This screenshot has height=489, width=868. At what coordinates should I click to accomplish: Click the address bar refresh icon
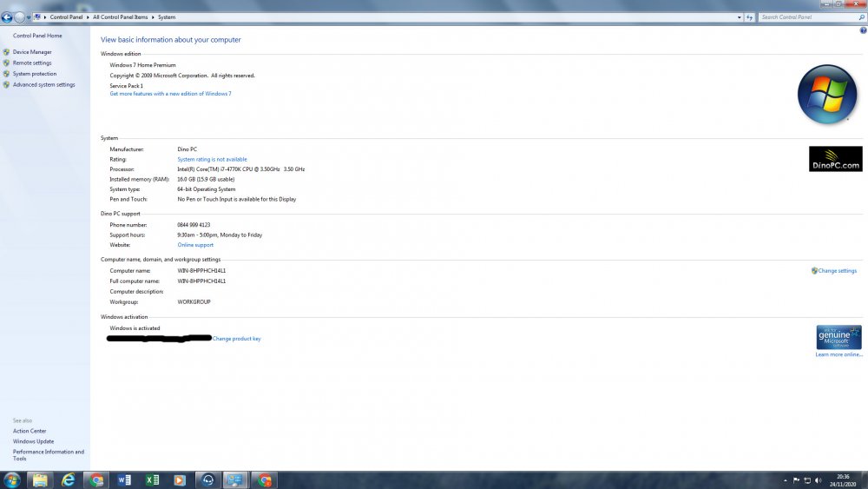click(x=749, y=17)
